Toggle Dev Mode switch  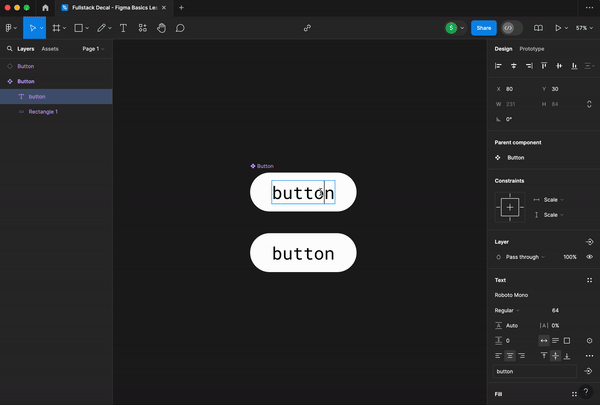tap(512, 28)
